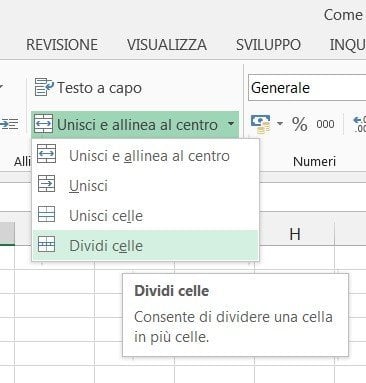Open the currency format dropdown arrow
The width and height of the screenshot is (366, 383).
coord(280,124)
